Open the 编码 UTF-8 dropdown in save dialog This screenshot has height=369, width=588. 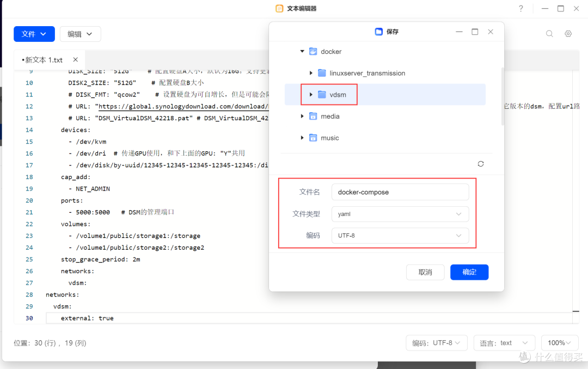click(400, 236)
